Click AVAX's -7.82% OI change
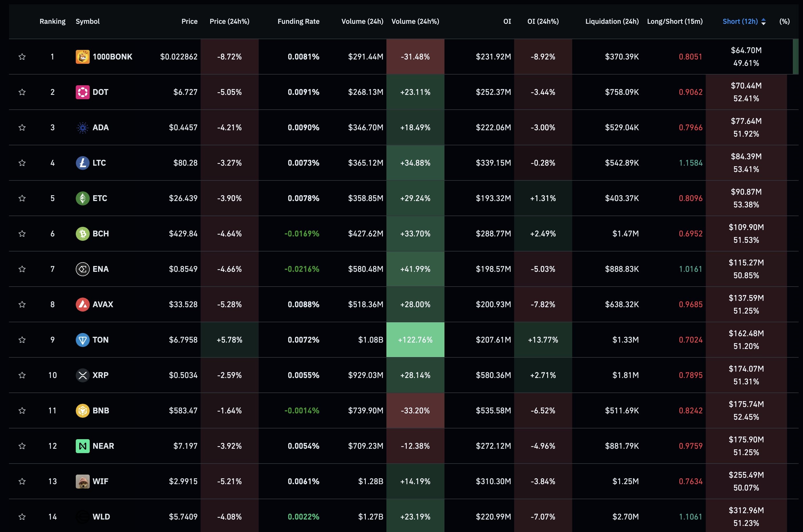 click(x=543, y=304)
